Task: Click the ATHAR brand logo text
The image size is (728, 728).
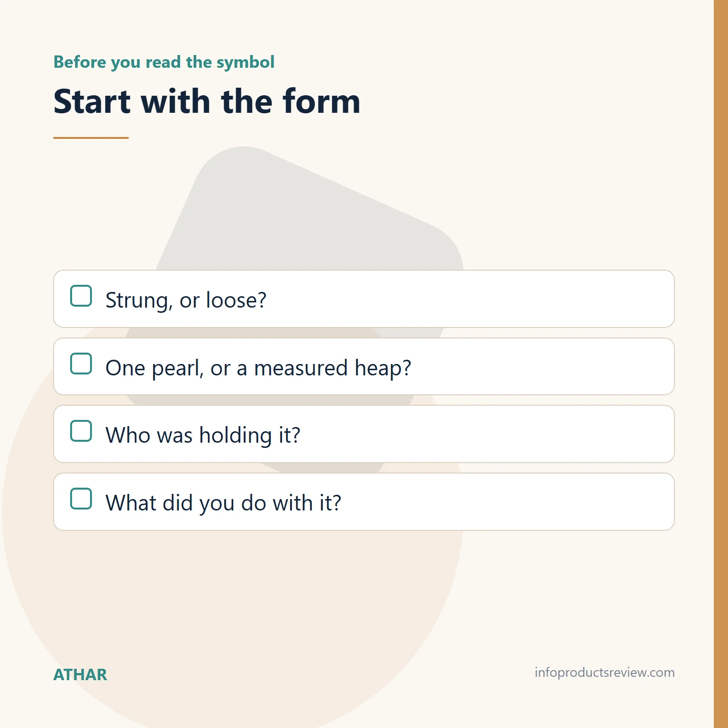Action: (x=80, y=674)
